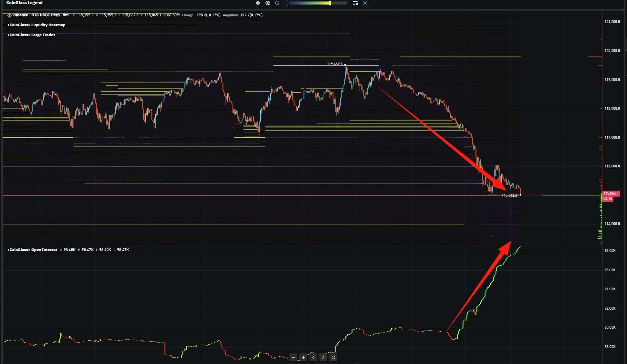Click the heatmap lower threshold slider handle
The height and width of the screenshot is (364, 627).
(x=287, y=3)
